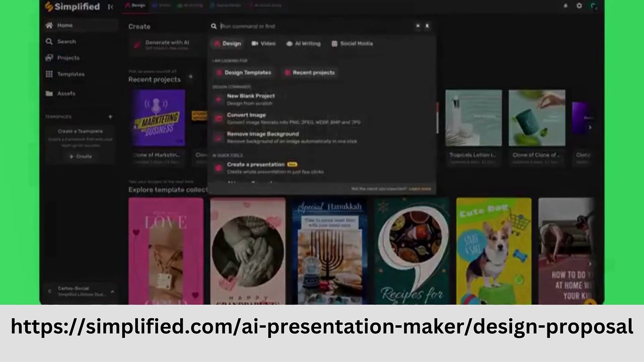Choose Remove Image Background command
The width and height of the screenshot is (644, 362).
pos(322,138)
